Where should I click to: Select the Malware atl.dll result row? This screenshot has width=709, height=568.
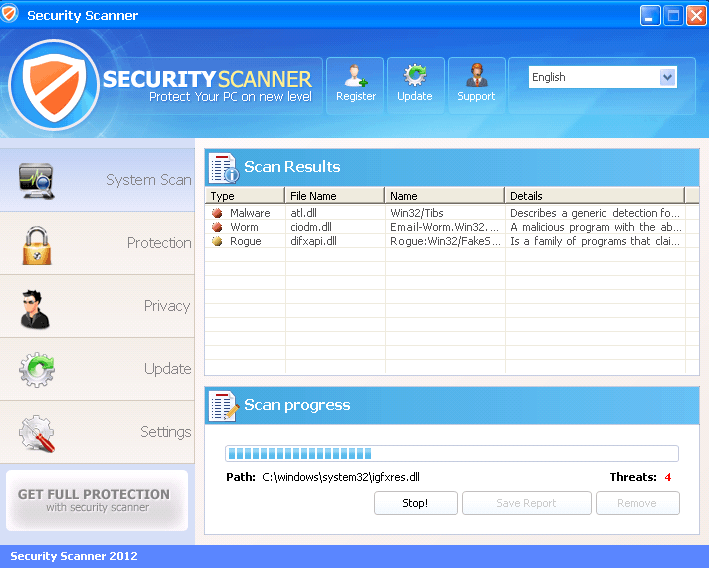[445, 213]
